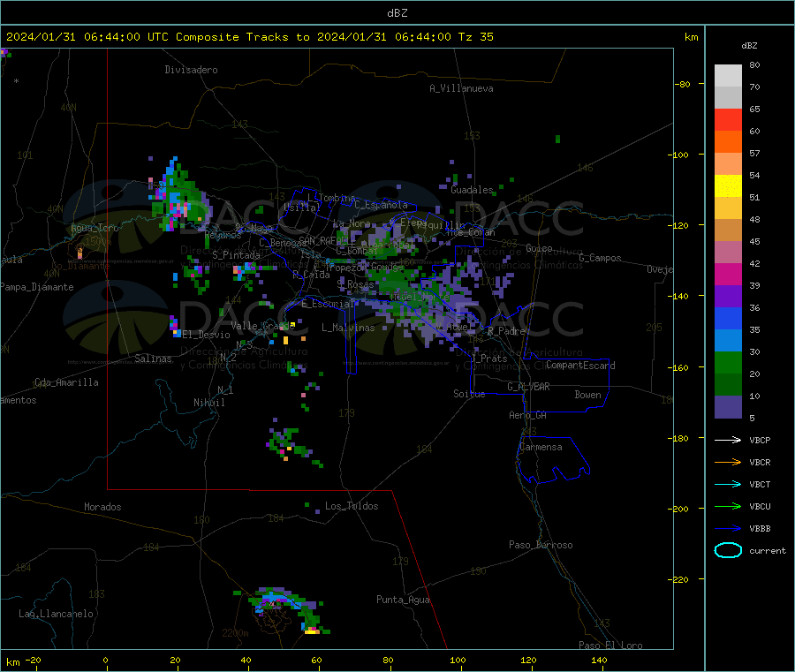This screenshot has width=795, height=672.
Task: Click the Aero_GA place label
Action: pos(527,415)
